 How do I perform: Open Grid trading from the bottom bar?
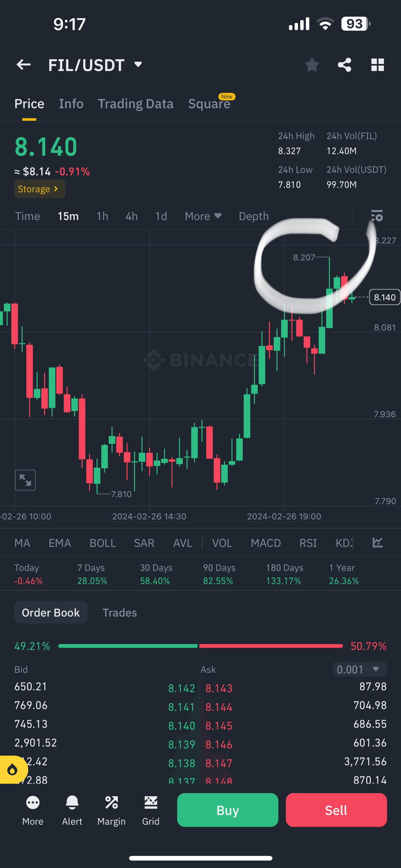click(151, 809)
